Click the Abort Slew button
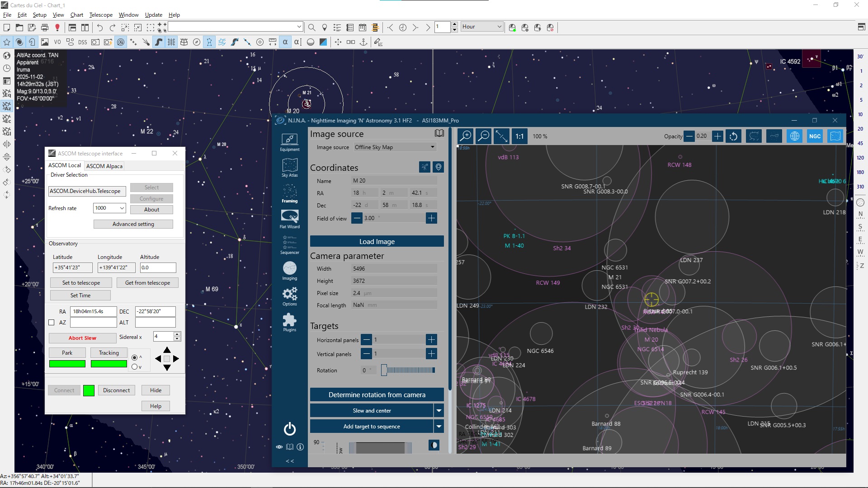 (82, 338)
